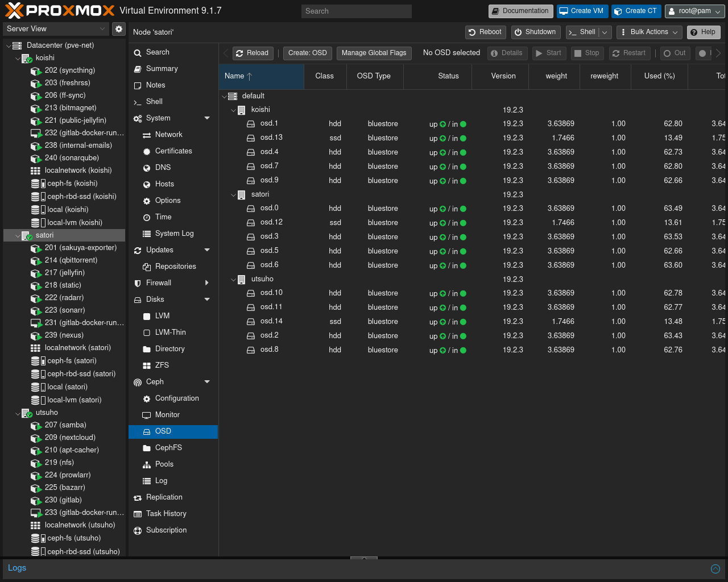
Task: Open the Bulk Actions dropdown
Action: pyautogui.click(x=650, y=32)
